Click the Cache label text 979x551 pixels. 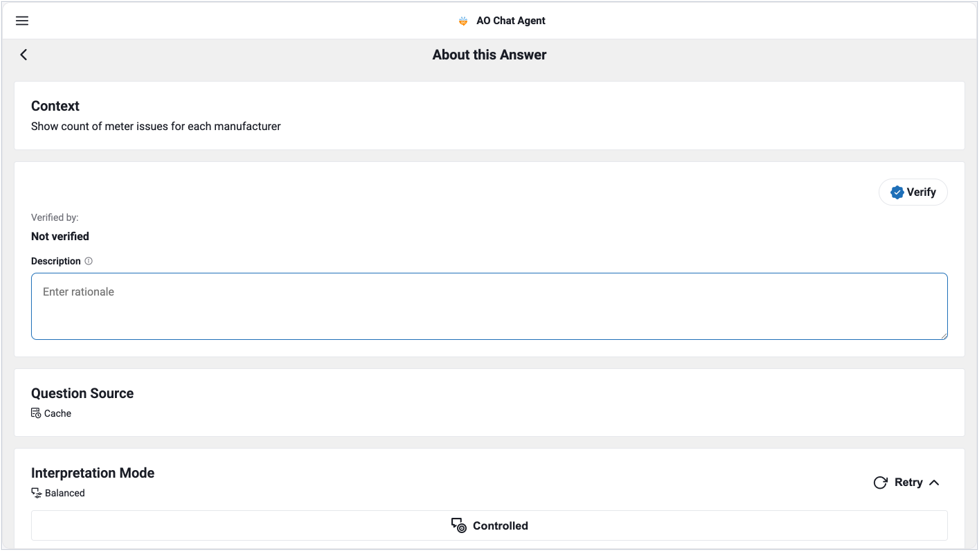57,413
